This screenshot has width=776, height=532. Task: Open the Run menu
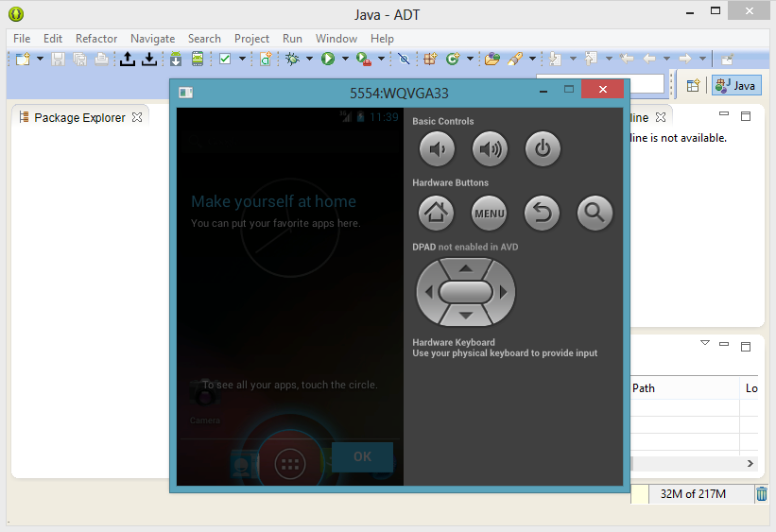[292, 39]
